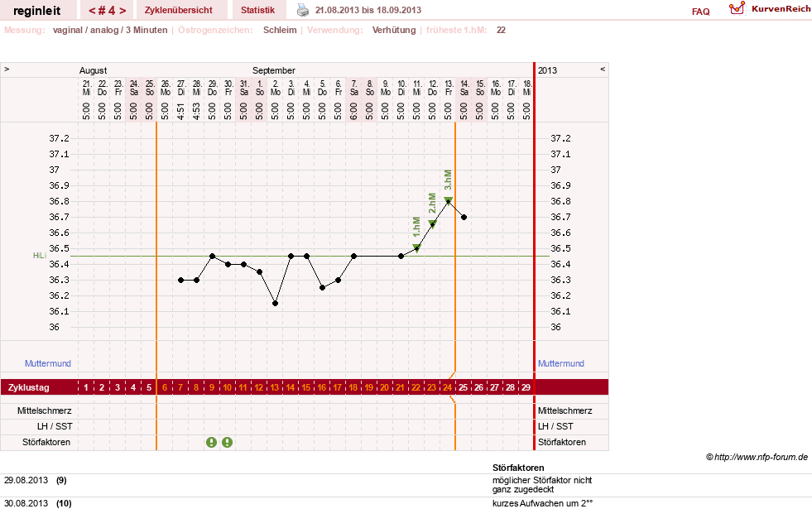Click cycle day 29 in Zyklustag row
812x528 pixels.
pos(526,387)
